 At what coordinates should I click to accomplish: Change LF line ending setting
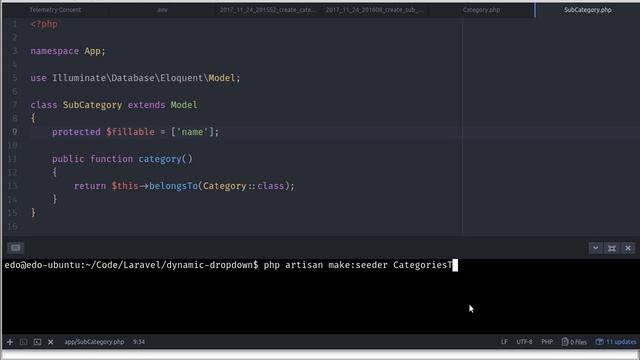point(504,342)
